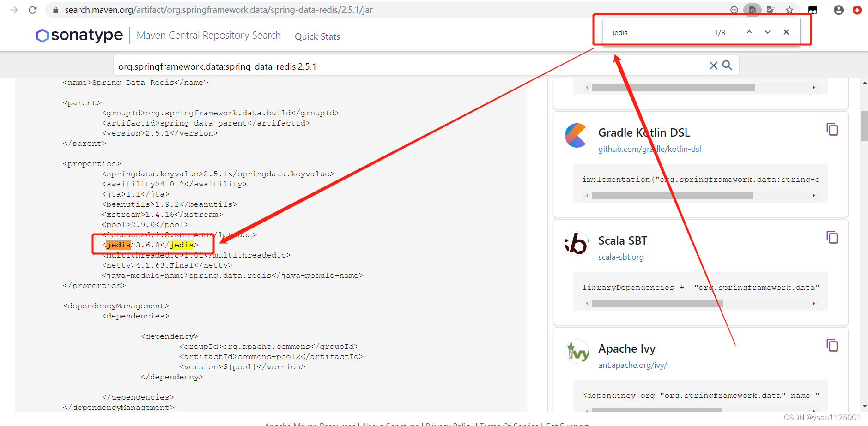Viewport: 868px width, 426px height.
Task: Click the magnifier icon in the artifact search bar
Action: click(x=727, y=66)
